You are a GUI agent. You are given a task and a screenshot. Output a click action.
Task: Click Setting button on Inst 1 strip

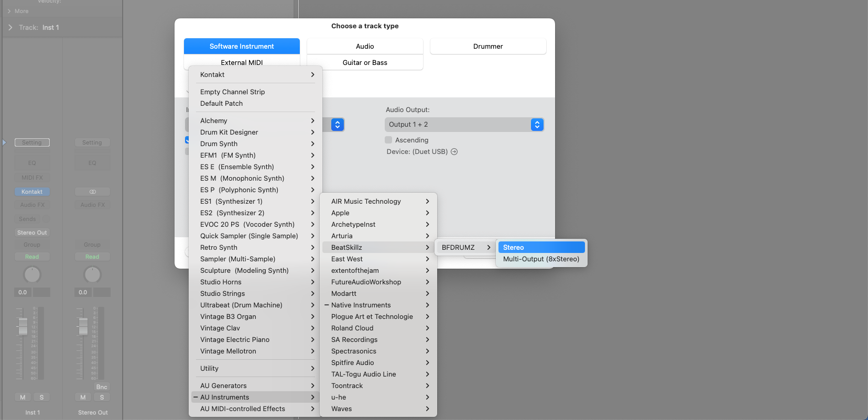click(32, 142)
